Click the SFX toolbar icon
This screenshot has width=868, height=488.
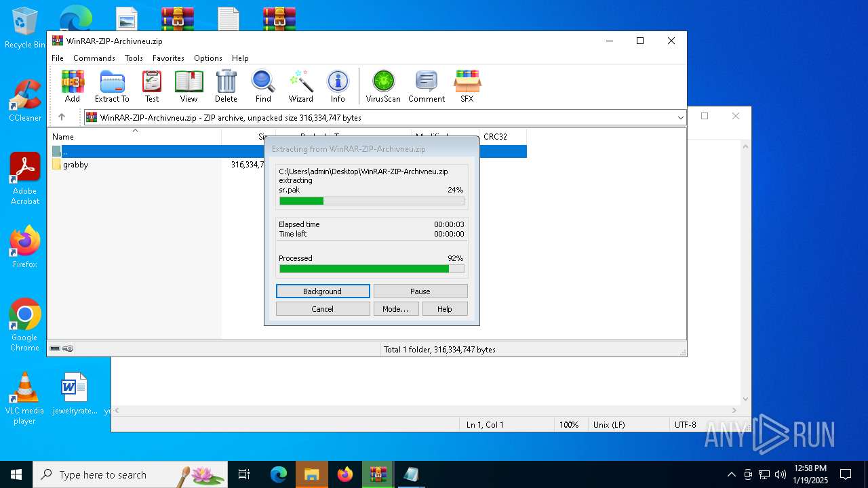click(x=467, y=86)
